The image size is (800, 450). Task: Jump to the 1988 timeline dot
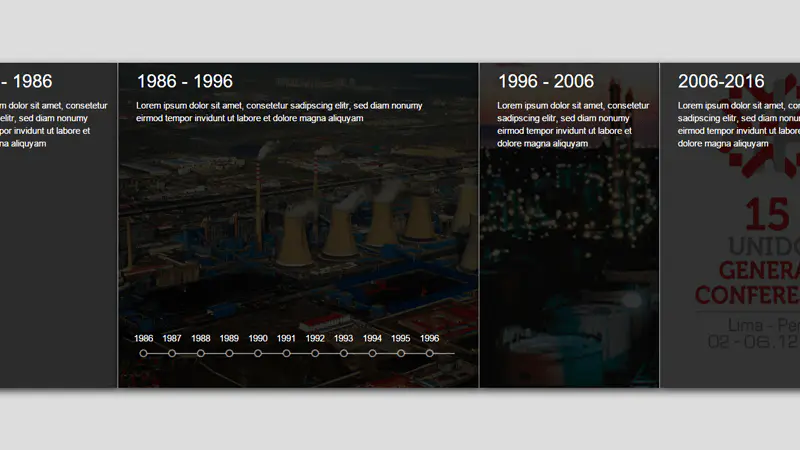pos(201,353)
